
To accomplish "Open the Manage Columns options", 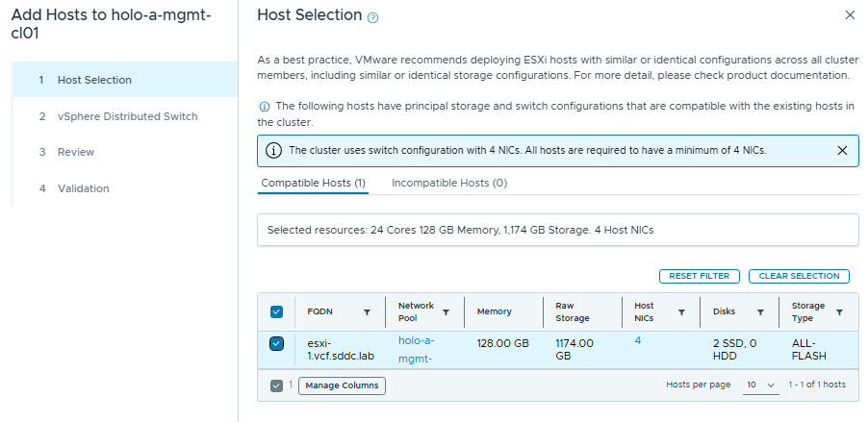I will [342, 385].
